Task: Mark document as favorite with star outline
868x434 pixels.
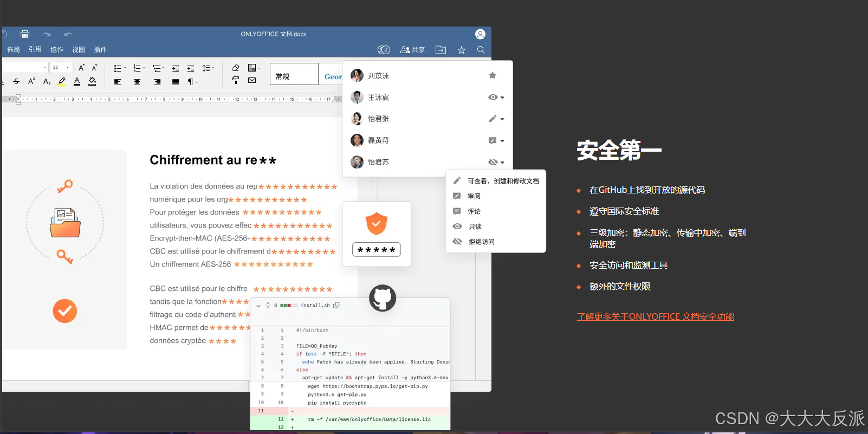Action: [x=462, y=50]
